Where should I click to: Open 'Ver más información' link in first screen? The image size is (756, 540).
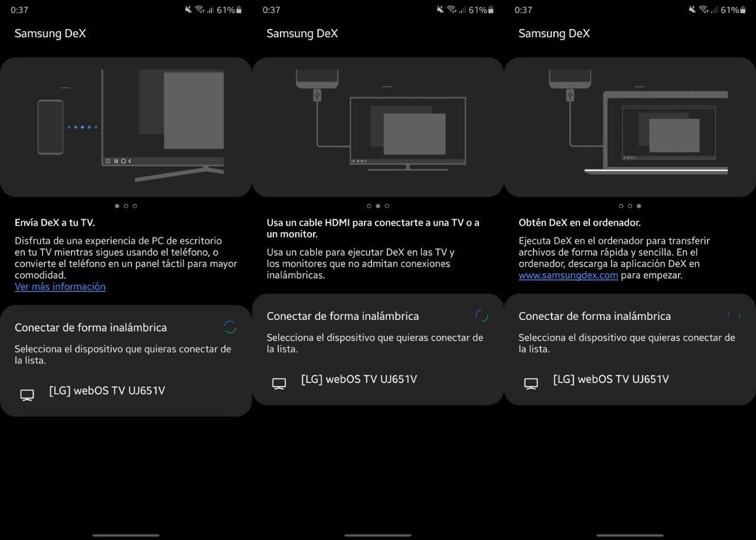[x=60, y=287]
